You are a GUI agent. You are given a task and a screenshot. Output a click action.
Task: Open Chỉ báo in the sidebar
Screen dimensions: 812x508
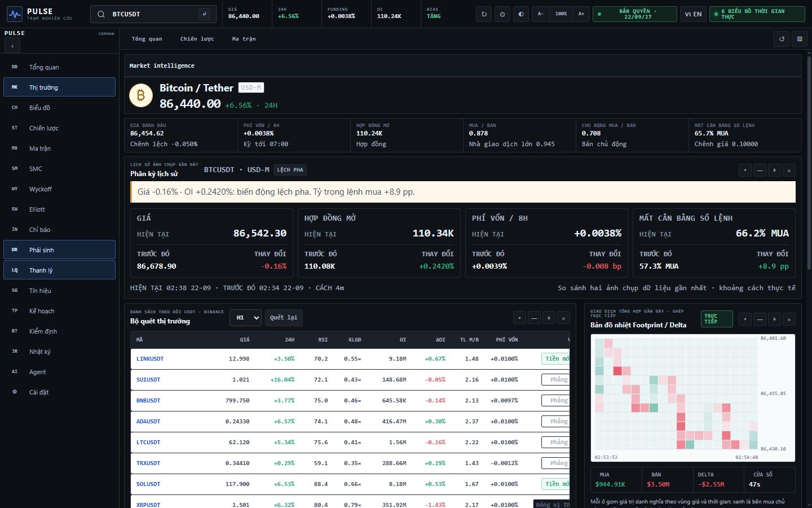coord(59,230)
